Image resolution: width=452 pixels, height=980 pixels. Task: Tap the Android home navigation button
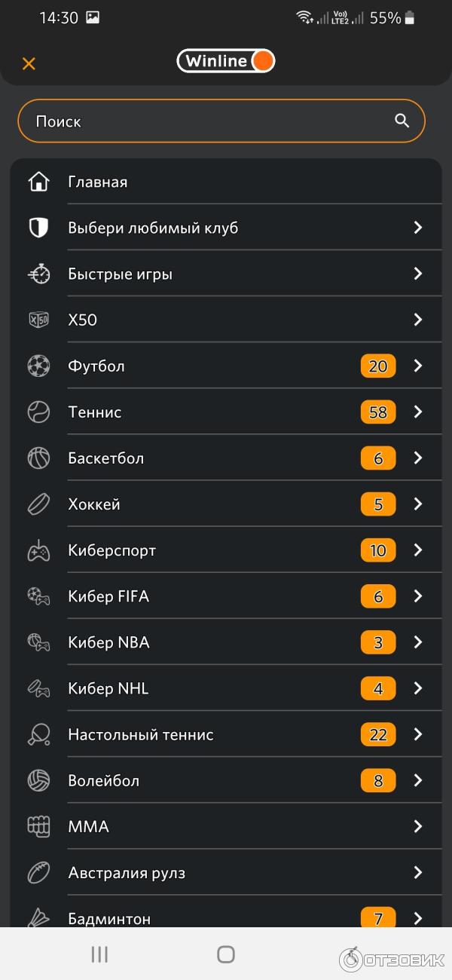pyautogui.click(x=226, y=954)
